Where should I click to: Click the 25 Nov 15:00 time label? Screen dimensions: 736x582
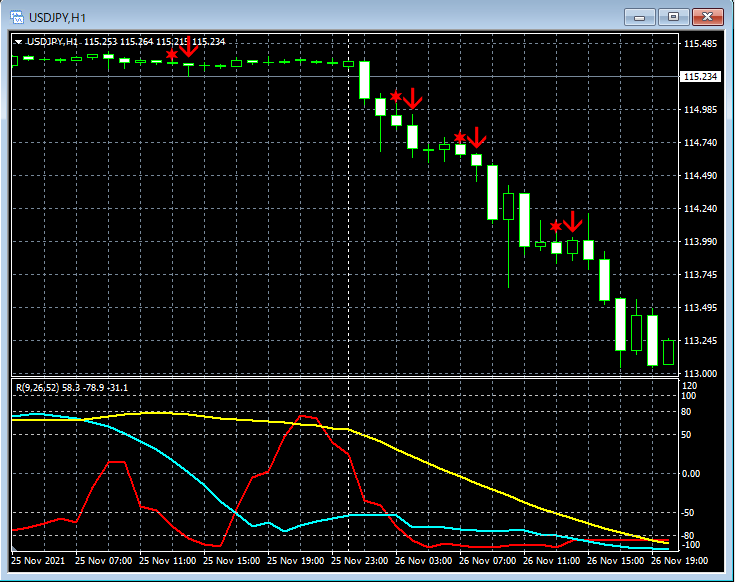(x=231, y=560)
